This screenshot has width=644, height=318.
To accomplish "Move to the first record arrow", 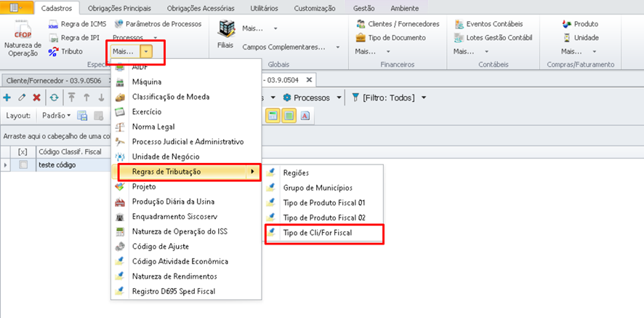I will 71,98.
